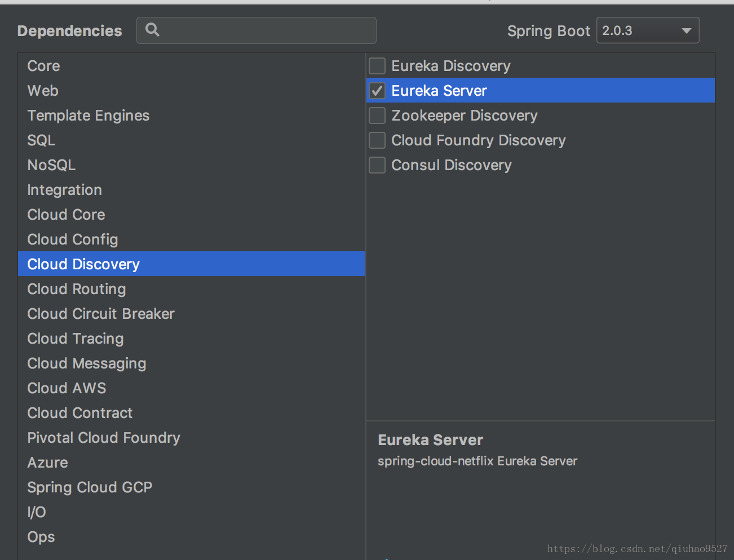This screenshot has width=734, height=560.
Task: Select the Pivotal Cloud Foundry category
Action: click(x=192, y=438)
